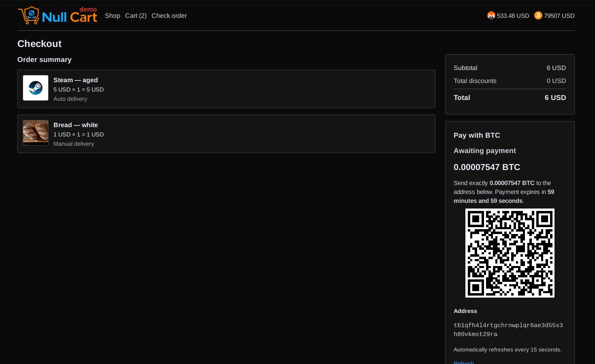Open the Shop page

[113, 16]
